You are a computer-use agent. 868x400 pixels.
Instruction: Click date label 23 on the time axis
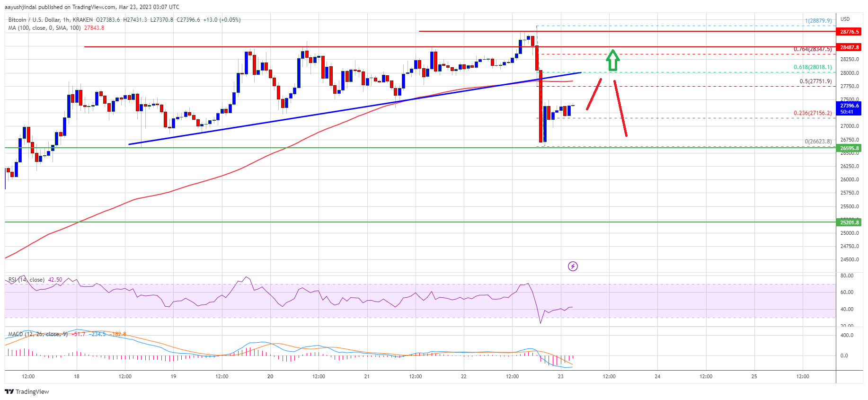560,377
